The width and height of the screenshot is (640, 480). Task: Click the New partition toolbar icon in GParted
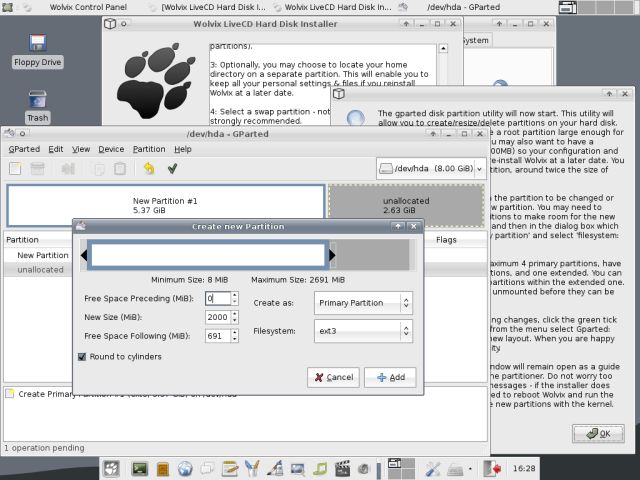point(15,169)
